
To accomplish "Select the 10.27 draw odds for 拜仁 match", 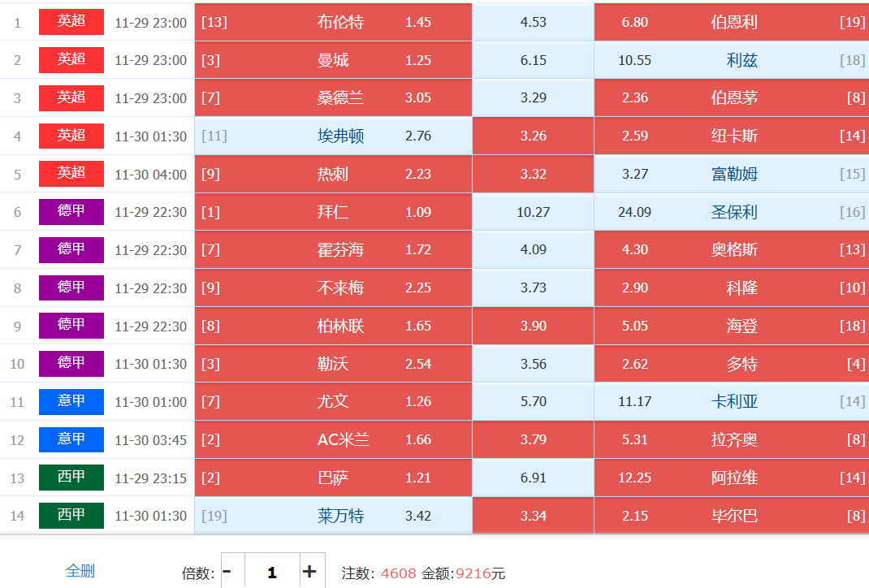I will pyautogui.click(x=533, y=213).
